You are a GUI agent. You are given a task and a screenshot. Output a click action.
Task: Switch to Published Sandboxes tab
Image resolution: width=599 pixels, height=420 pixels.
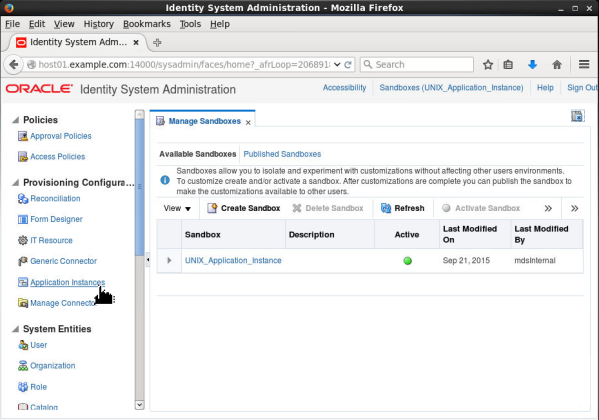(x=282, y=154)
